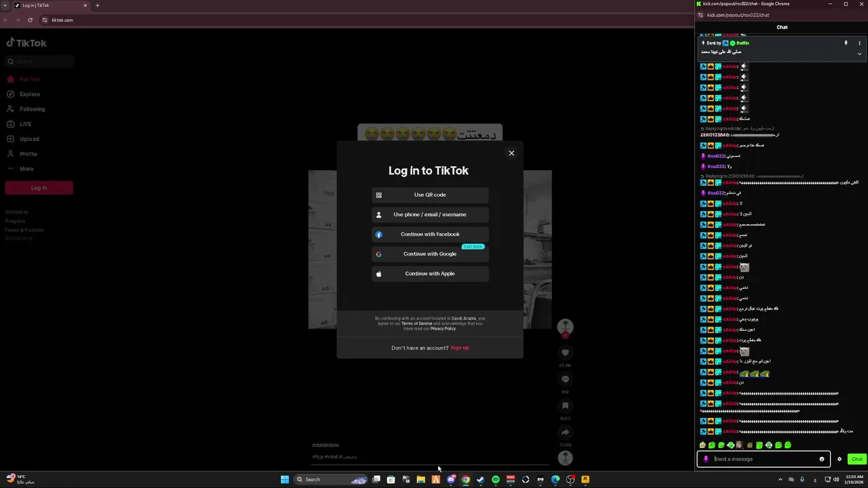Image resolution: width=868 pixels, height=488 pixels.
Task: Open Rockstar Games Launcher from taskbar
Action: click(585, 479)
